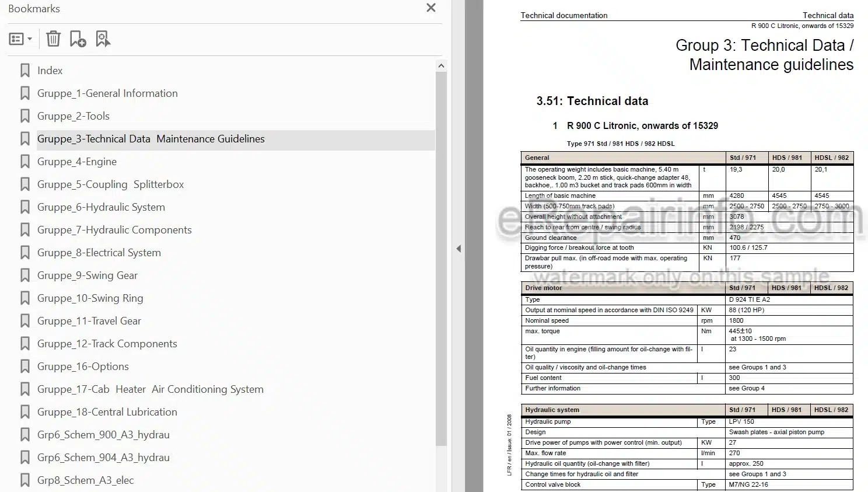This screenshot has width=868, height=492.
Task: Click the 'Ground clearance' row label
Action: coord(551,238)
